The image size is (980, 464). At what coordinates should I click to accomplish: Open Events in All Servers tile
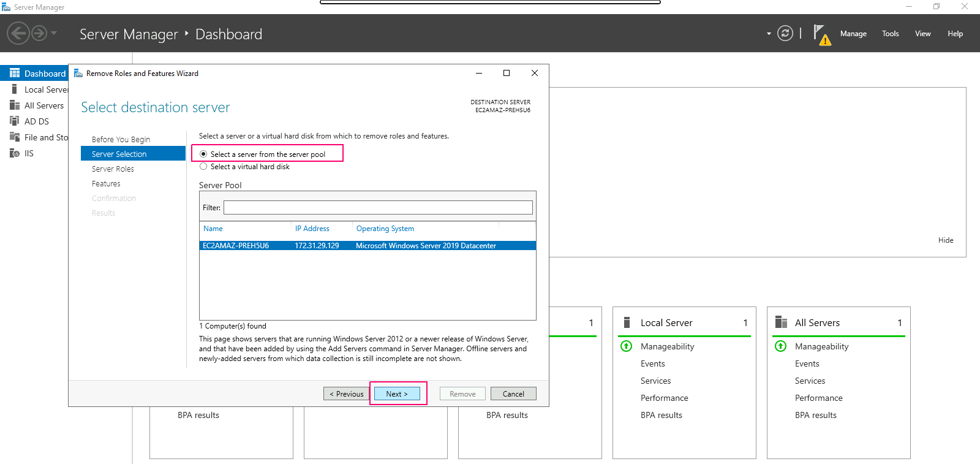click(x=807, y=363)
